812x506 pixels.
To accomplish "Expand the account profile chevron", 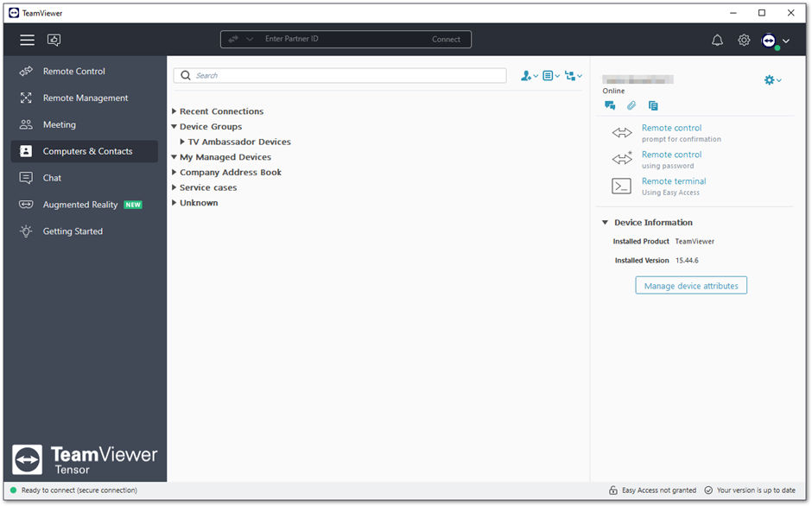I will (786, 41).
